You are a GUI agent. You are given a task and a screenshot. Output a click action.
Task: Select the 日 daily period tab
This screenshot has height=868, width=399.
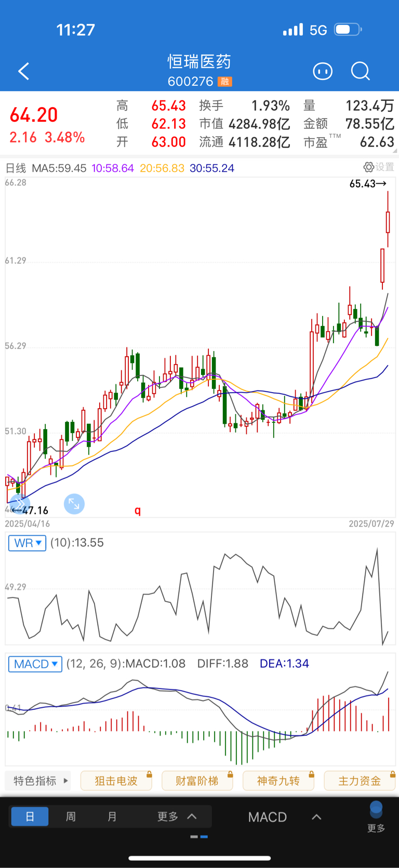(30, 817)
